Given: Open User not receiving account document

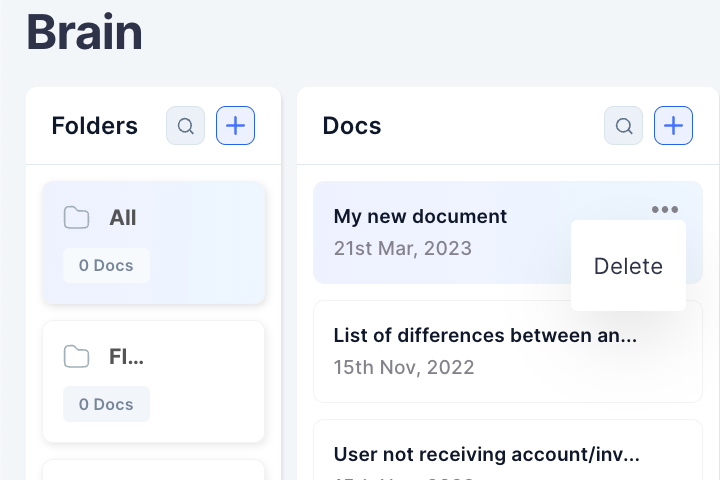Looking at the screenshot, I should (486, 454).
